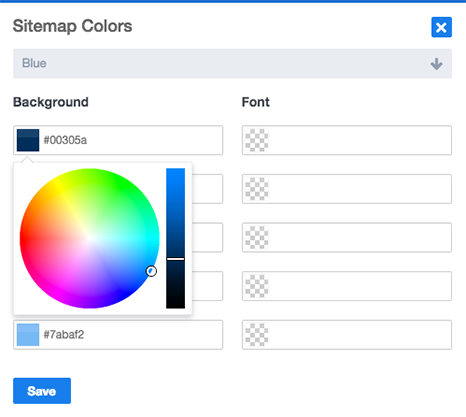
Task: Click the #00305a dark blue swatch
Action: point(28,140)
